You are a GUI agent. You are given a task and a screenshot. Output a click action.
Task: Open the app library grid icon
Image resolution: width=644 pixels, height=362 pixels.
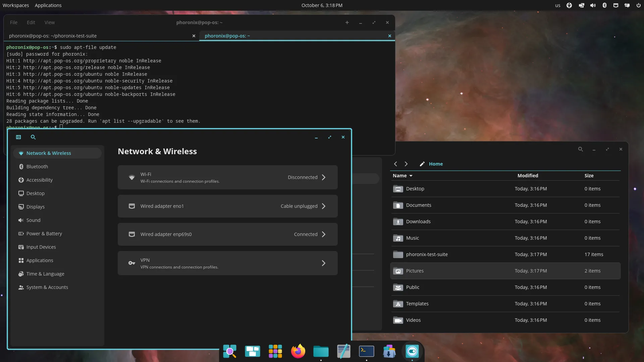click(x=275, y=351)
